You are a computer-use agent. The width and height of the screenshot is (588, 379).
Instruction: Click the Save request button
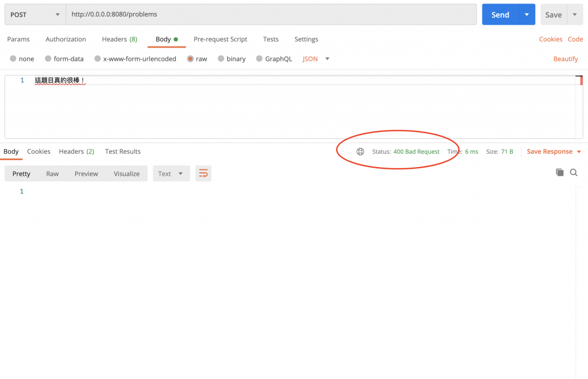pyautogui.click(x=554, y=14)
